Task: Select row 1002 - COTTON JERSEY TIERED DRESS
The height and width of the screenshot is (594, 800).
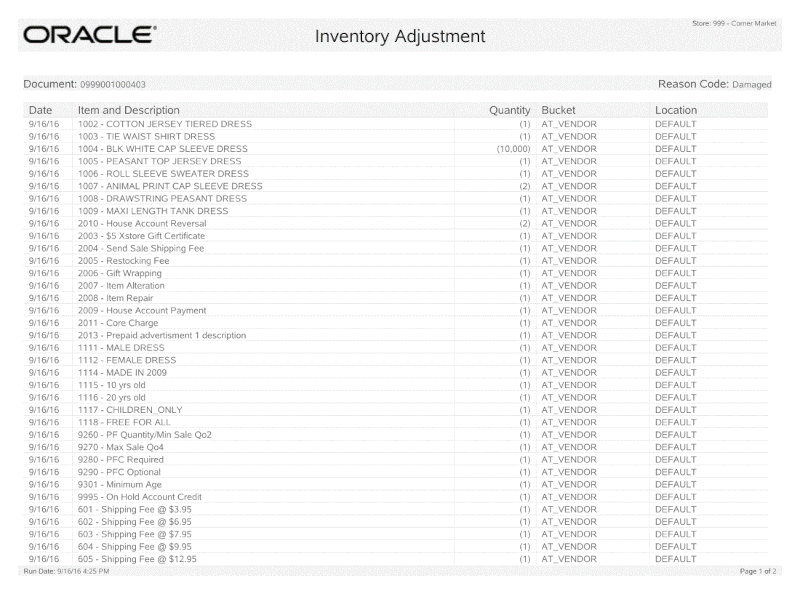Action: pyautogui.click(x=395, y=124)
